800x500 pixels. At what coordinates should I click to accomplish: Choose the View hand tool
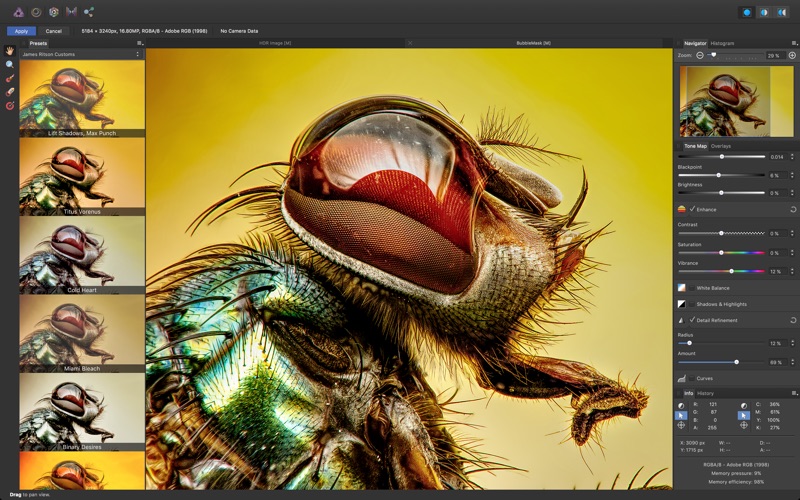click(10, 51)
